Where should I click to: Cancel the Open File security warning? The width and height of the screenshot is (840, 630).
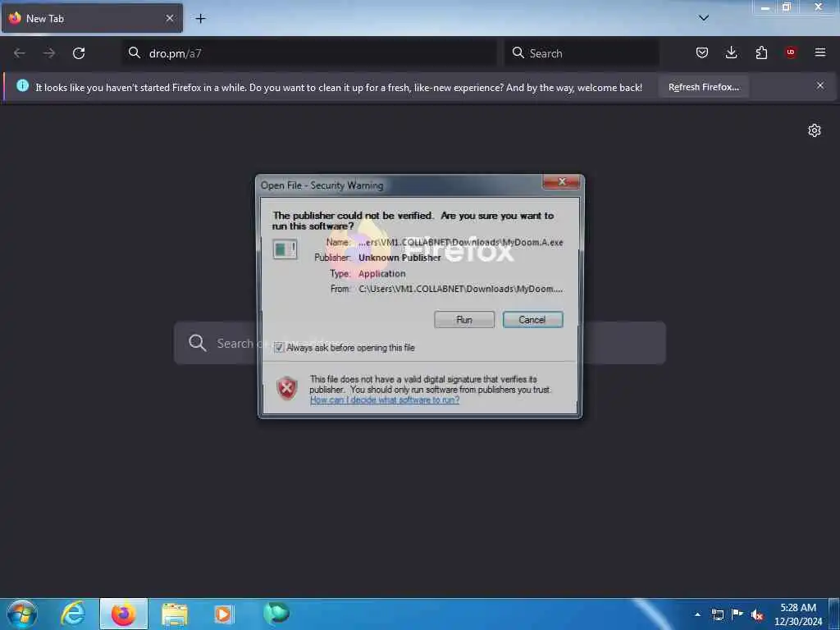tap(532, 319)
